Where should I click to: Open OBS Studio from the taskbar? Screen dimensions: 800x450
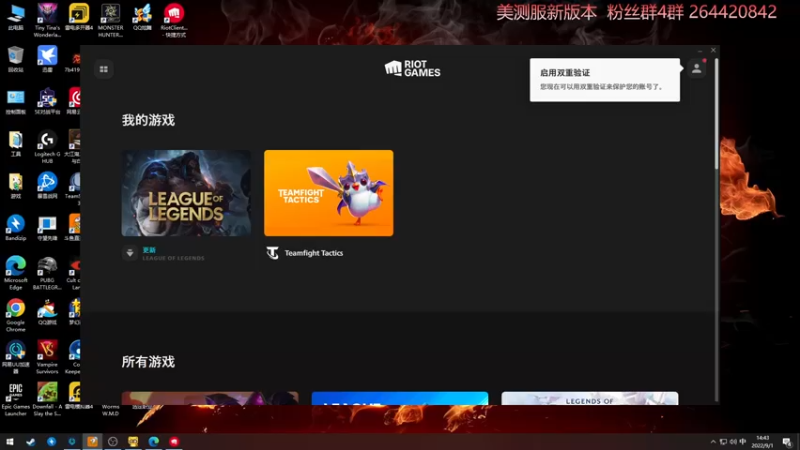pos(113,441)
